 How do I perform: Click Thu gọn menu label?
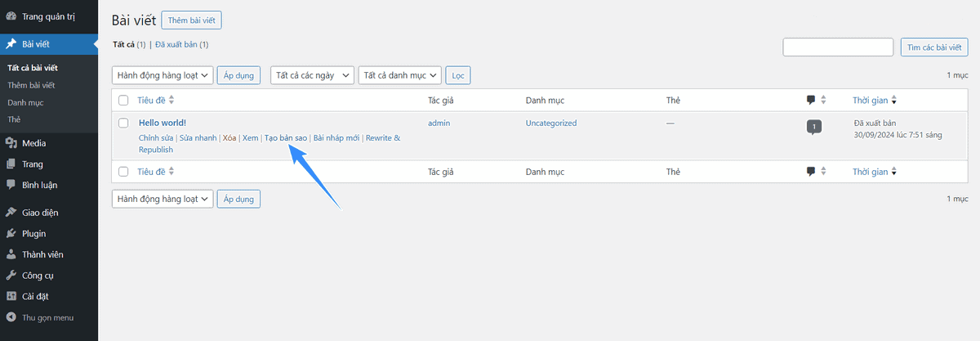click(47, 317)
